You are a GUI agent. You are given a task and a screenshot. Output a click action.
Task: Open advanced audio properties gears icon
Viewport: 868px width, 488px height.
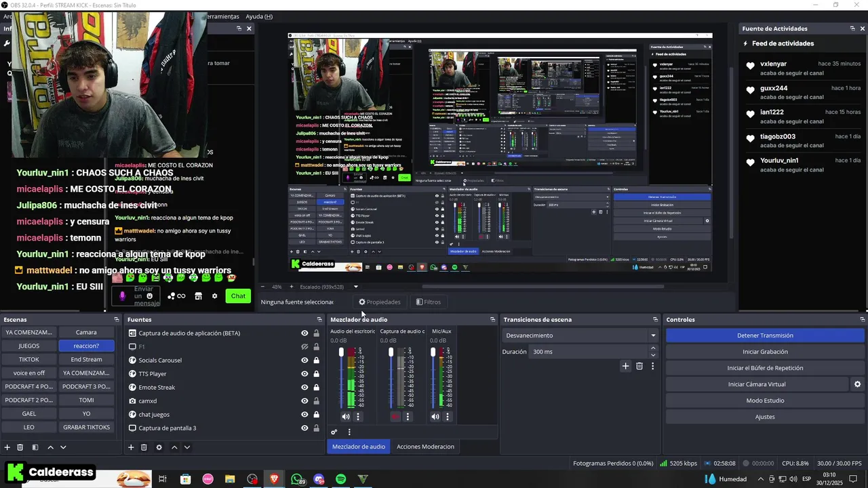click(334, 432)
